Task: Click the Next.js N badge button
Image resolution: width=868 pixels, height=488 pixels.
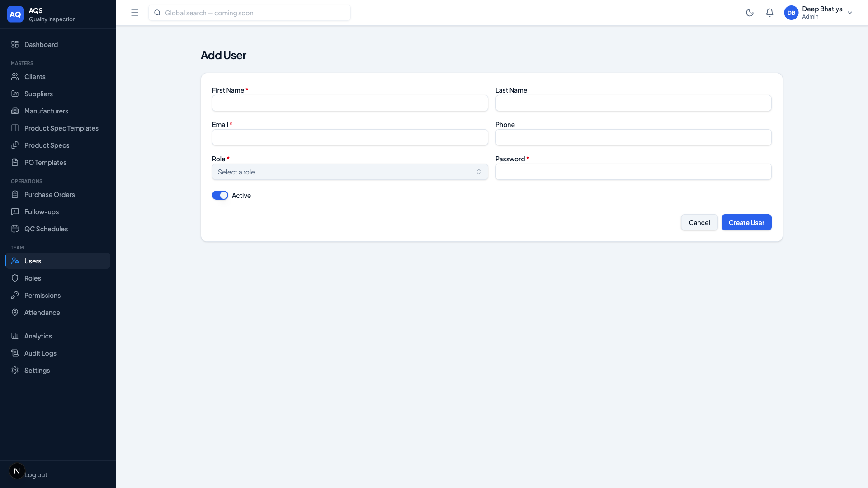Action: [x=17, y=471]
